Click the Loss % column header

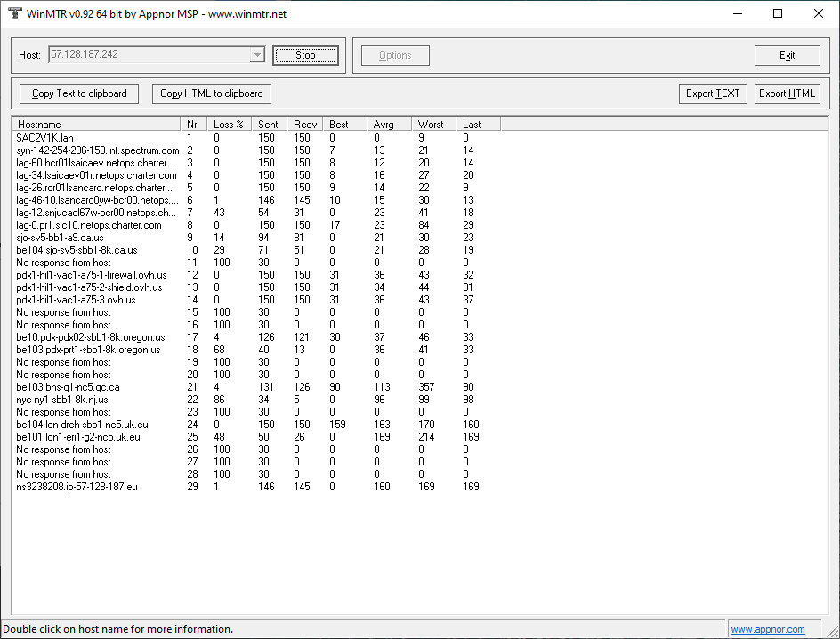coord(229,125)
